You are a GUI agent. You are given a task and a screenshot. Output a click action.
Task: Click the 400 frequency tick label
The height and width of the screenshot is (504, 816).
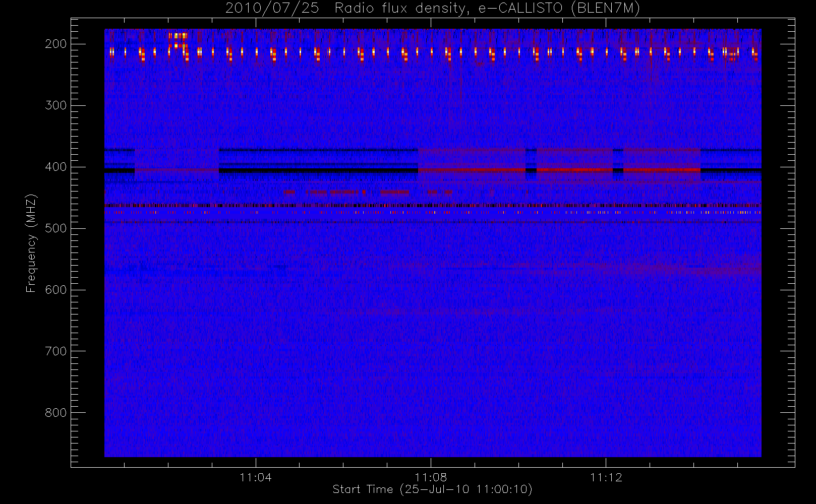point(56,167)
